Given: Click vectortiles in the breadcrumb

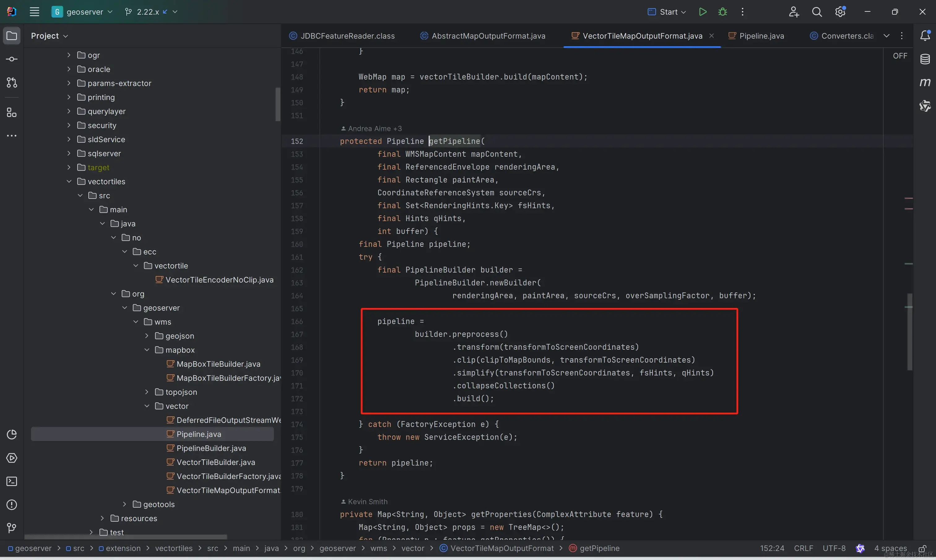Looking at the screenshot, I should coord(174,548).
